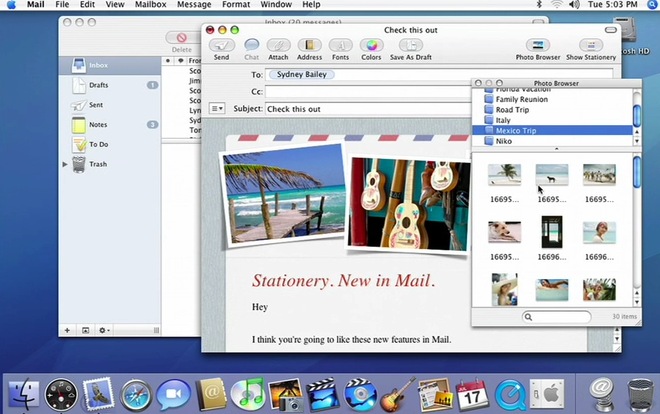Click the beach pier photo in stationery
Viewport: 660px width, 414px height.
[x=285, y=194]
